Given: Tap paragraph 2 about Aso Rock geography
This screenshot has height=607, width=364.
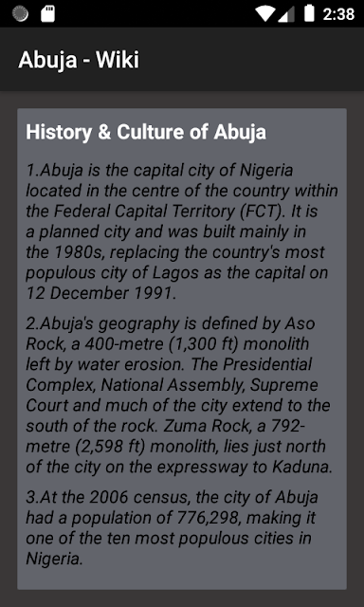Looking at the screenshot, I should 179,395.
